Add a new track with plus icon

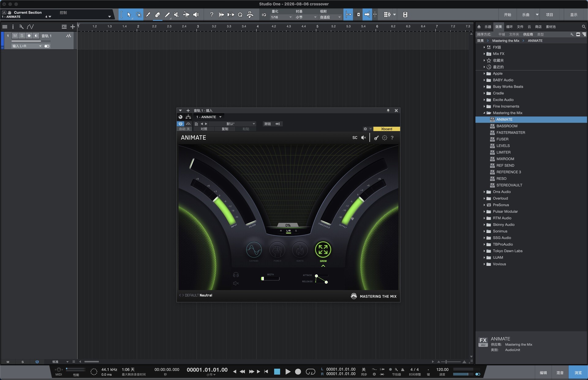coord(73,27)
